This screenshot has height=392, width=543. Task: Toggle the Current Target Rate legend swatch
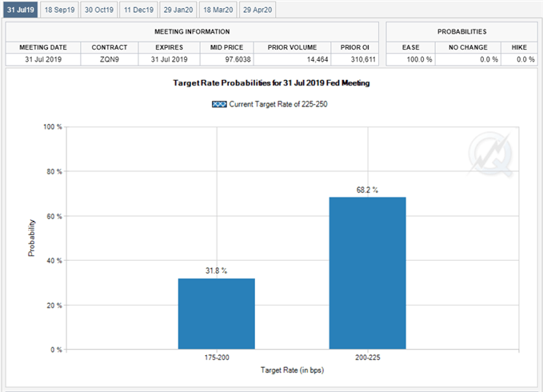click(x=219, y=104)
